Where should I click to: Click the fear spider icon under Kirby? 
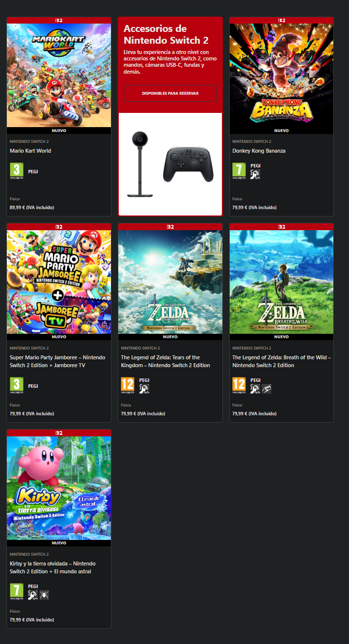(x=44, y=595)
